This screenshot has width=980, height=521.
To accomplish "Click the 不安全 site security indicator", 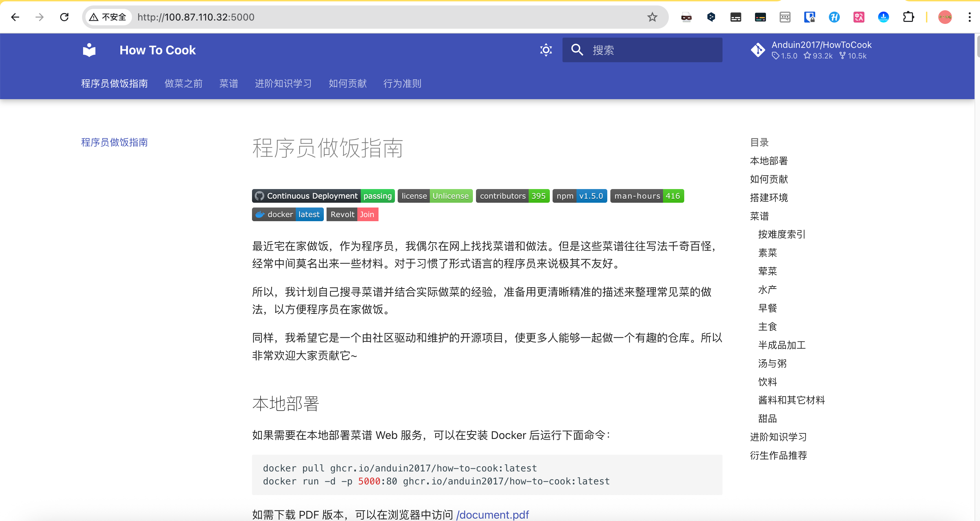I will click(108, 17).
